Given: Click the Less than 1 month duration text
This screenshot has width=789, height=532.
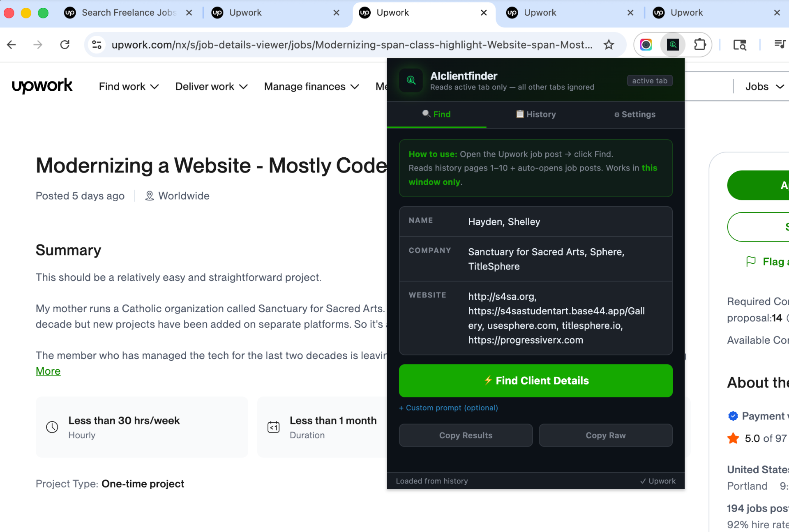Looking at the screenshot, I should (x=333, y=421).
